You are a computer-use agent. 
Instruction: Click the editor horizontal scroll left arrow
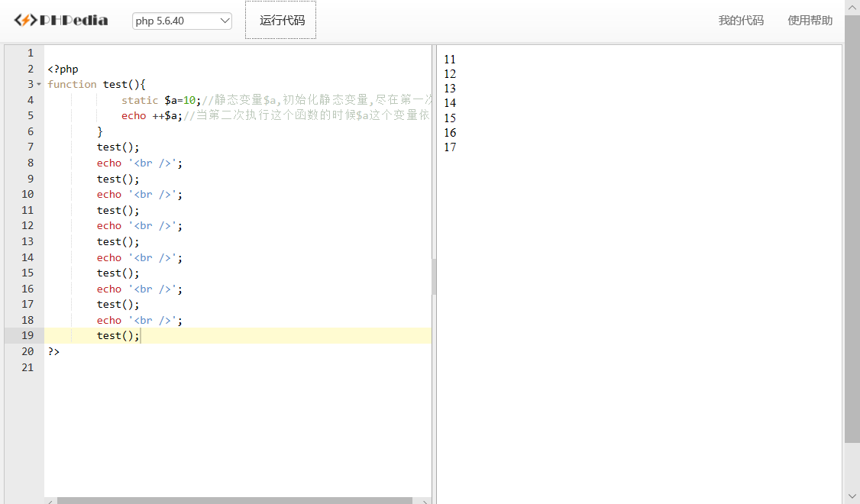pyautogui.click(x=50, y=501)
